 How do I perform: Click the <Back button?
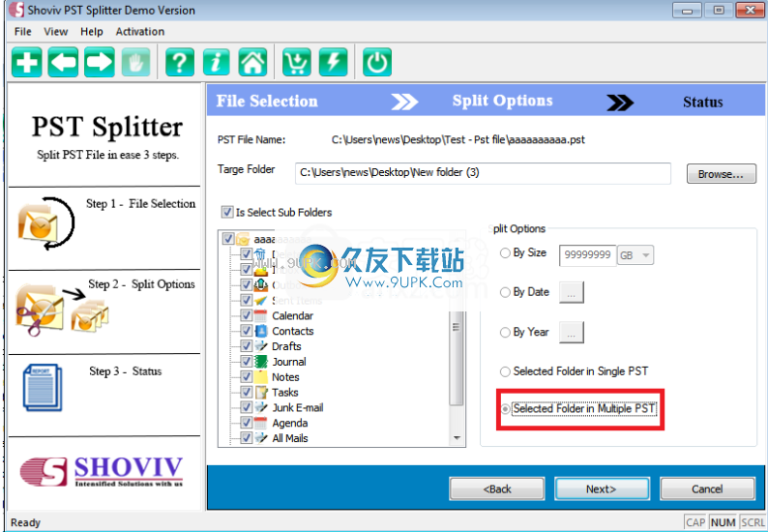[496, 488]
